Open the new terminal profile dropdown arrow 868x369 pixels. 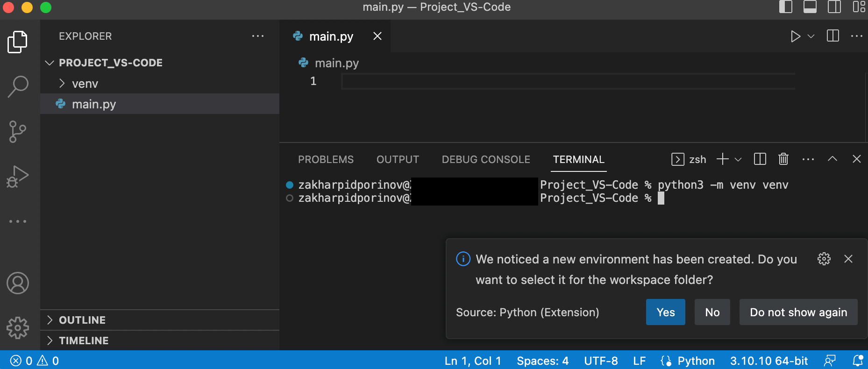pos(738,159)
